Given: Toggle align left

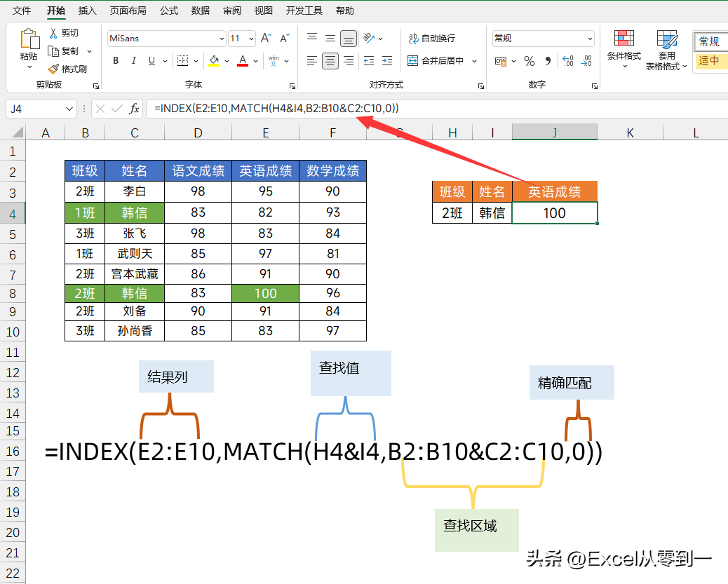Looking at the screenshot, I should pos(312,60).
